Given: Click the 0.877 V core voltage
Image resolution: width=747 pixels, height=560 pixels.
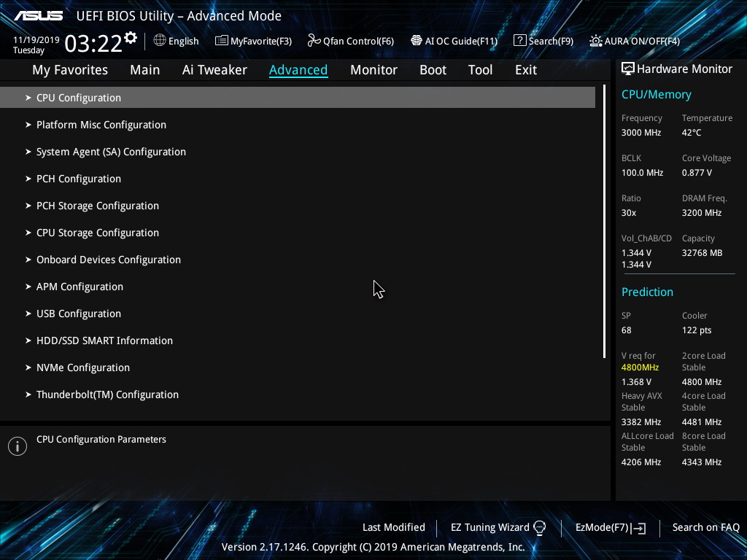Looking at the screenshot, I should 697,173.
